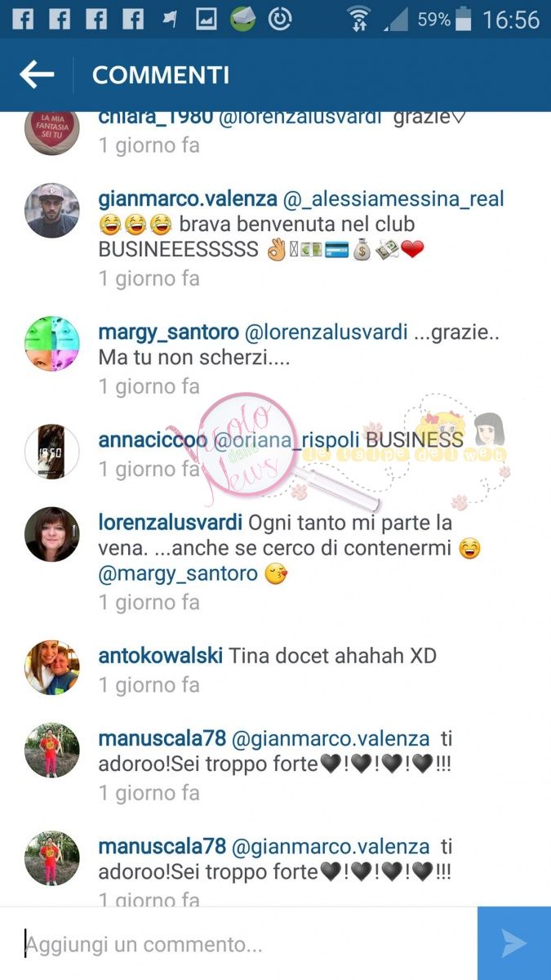Image resolution: width=551 pixels, height=980 pixels.
Task: Open the first Facebook notification icon
Action: [x=23, y=19]
